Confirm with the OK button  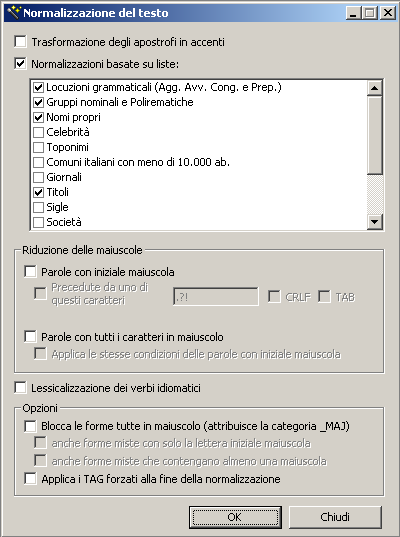pos(235,517)
